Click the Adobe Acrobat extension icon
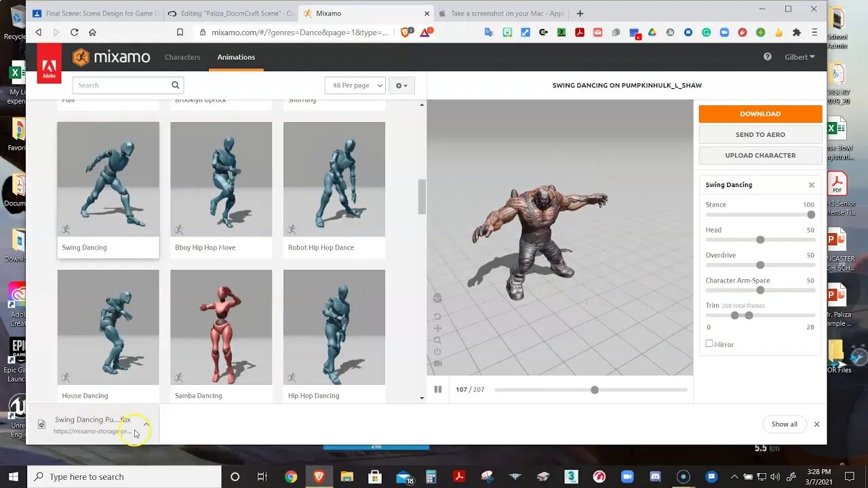Viewport: 868px width, 488px height. (x=580, y=32)
